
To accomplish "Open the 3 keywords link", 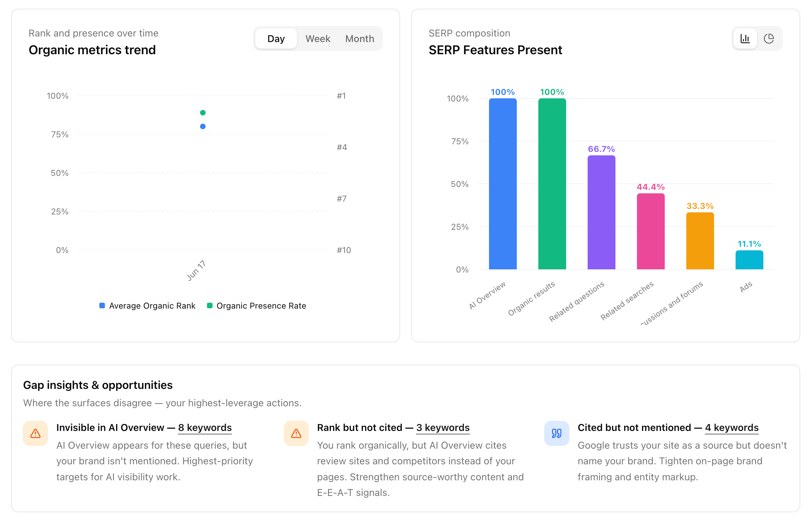I will [x=443, y=427].
